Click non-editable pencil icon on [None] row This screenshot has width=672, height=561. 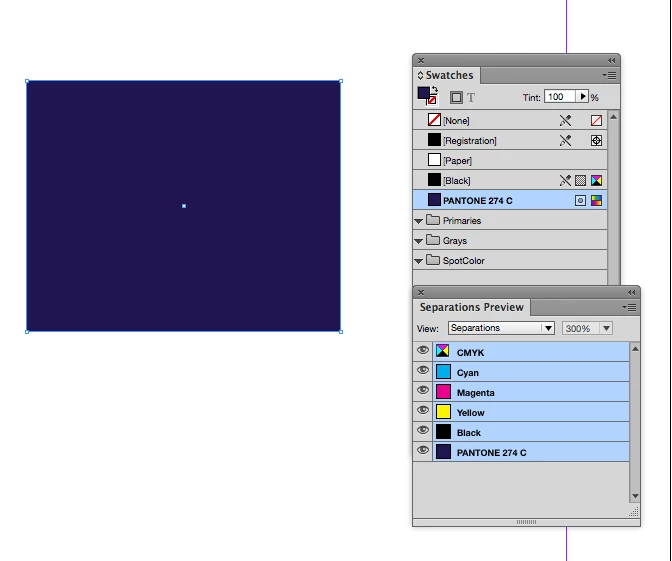click(566, 120)
